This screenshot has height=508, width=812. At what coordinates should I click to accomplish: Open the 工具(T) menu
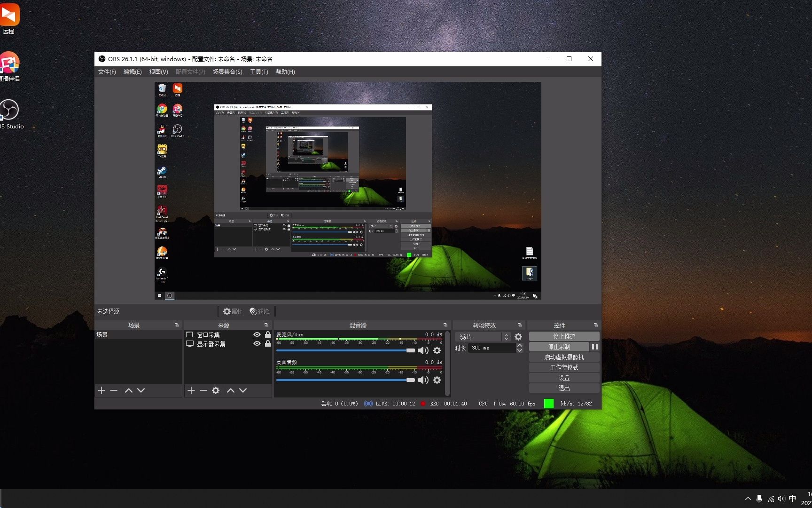259,72
